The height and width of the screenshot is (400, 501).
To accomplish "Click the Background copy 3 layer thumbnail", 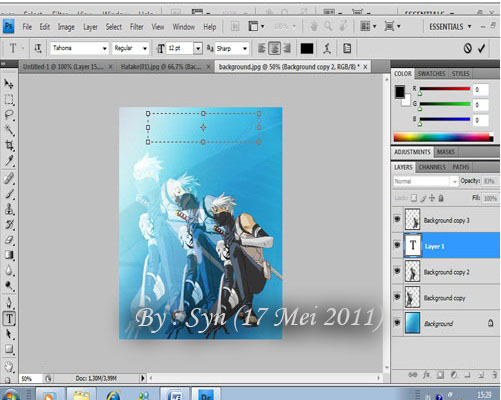I will click(412, 220).
